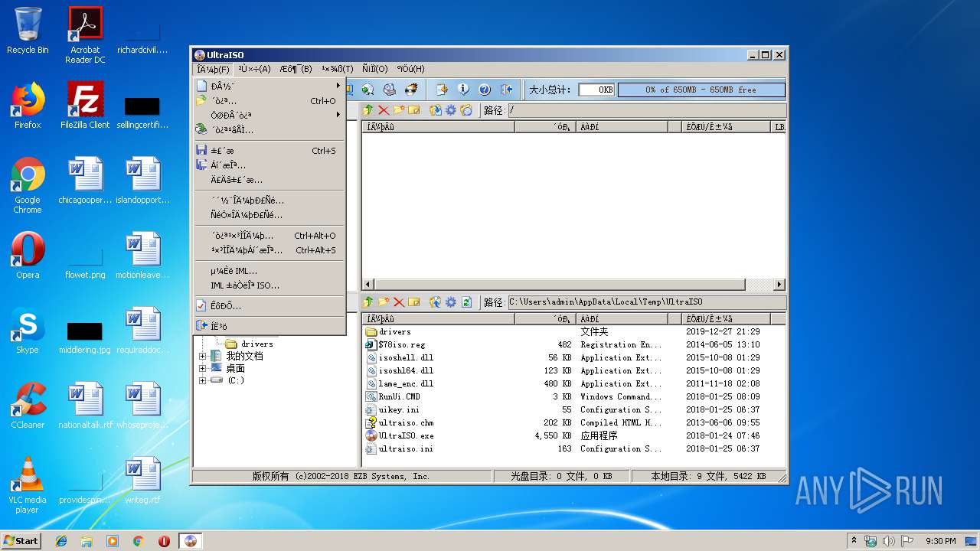Screen dimensions: 980x551
Task: Choose the exit entry at File menu bottom
Action: 269,326
